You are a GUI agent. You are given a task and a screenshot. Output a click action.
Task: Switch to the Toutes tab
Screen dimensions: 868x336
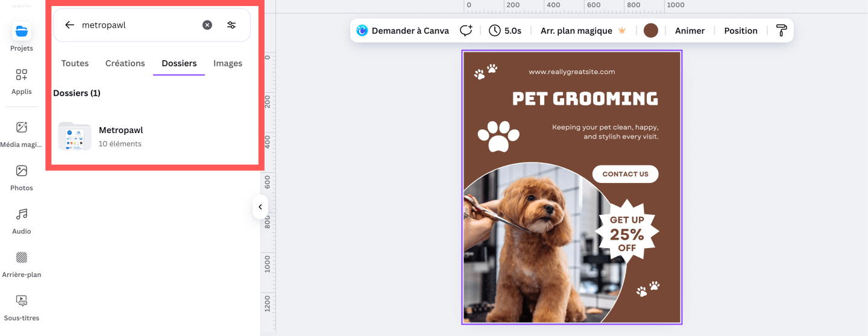[x=75, y=63]
